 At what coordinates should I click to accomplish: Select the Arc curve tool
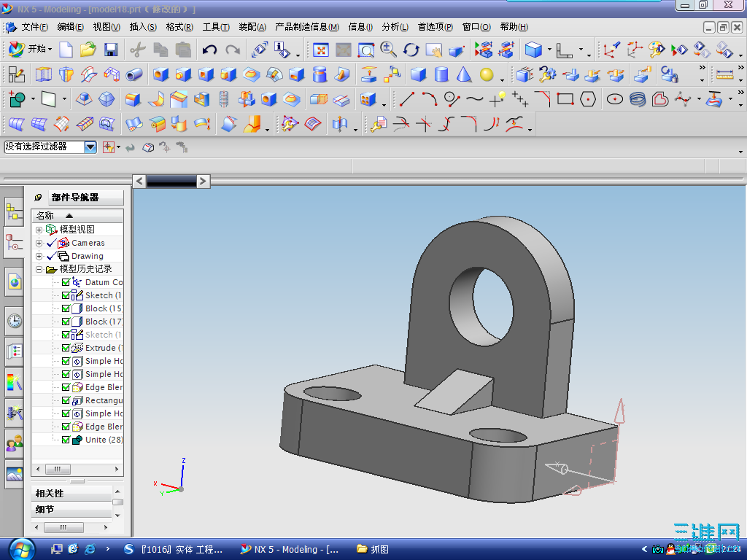pos(429,99)
